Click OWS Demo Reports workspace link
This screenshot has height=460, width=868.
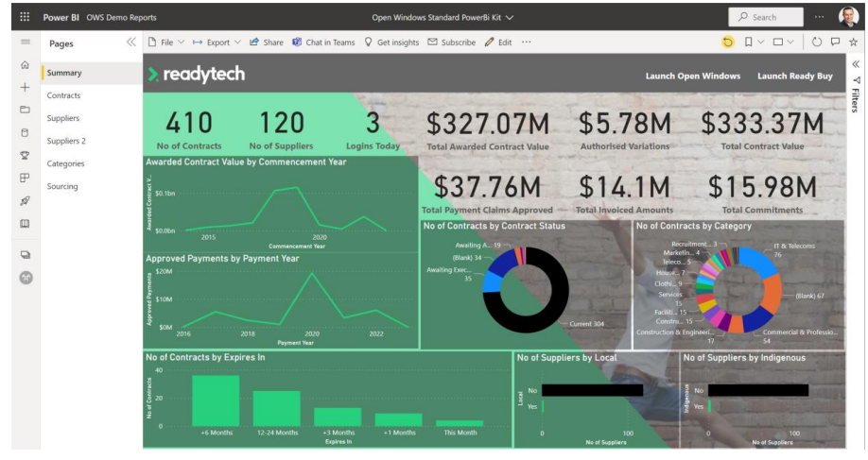[121, 18]
